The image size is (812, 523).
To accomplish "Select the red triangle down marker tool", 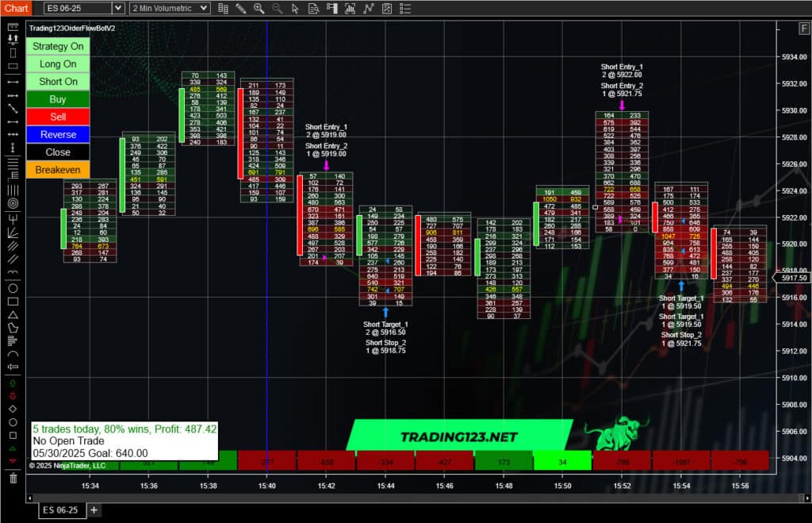I will (13, 461).
